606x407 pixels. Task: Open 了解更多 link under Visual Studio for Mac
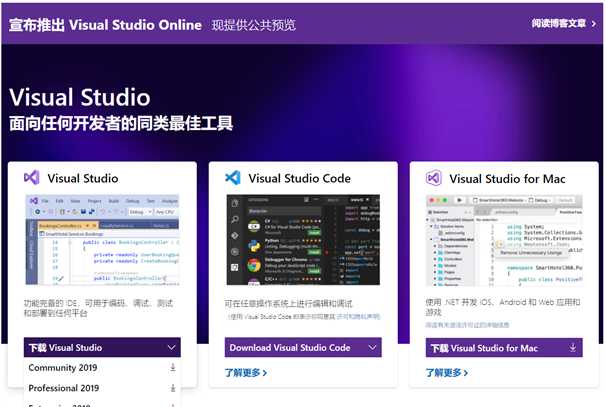point(447,373)
